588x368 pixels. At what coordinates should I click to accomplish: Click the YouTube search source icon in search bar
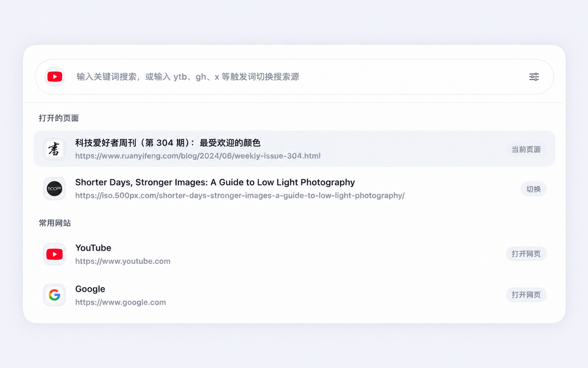point(54,77)
